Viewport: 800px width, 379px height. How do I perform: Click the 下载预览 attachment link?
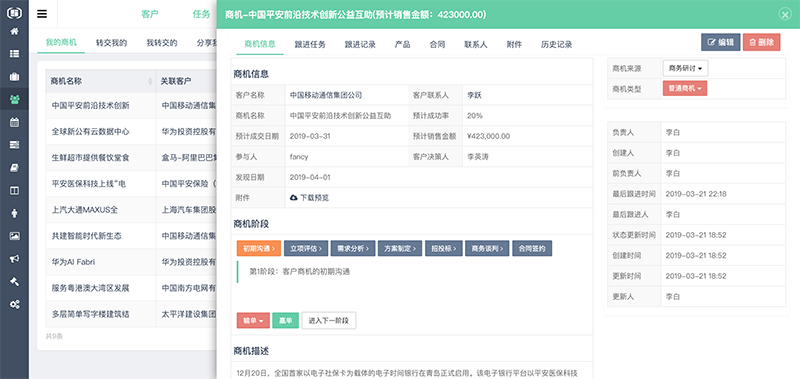[x=314, y=197]
